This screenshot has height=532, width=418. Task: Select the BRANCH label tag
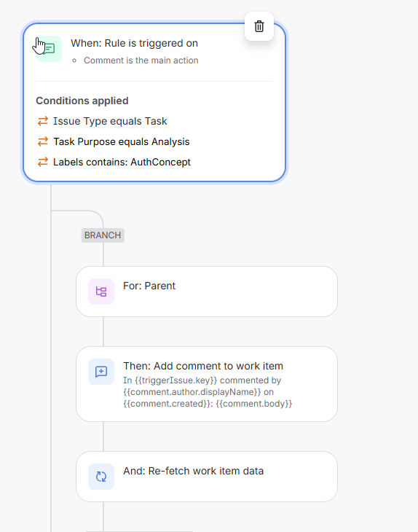103,235
